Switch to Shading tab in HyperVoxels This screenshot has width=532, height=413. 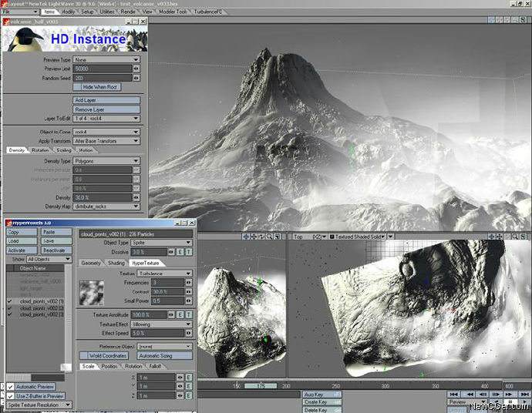tap(116, 263)
